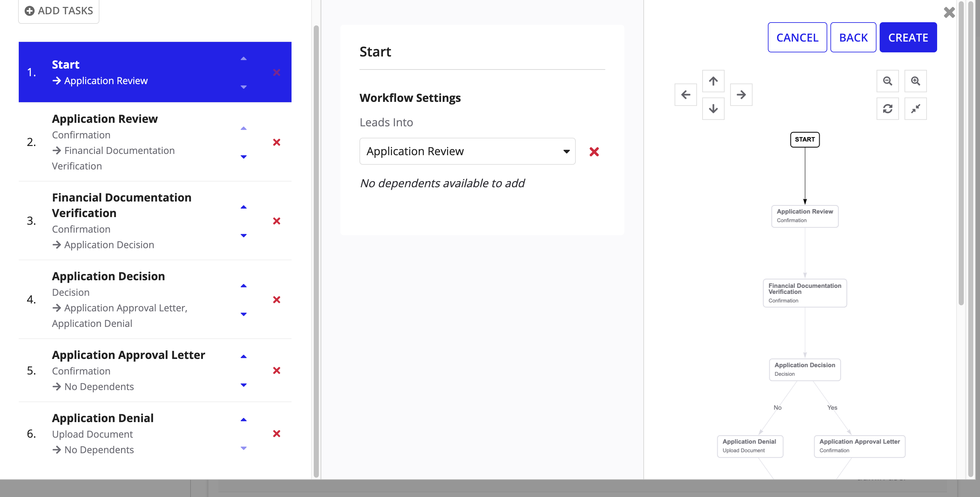Viewport: 980px width, 497px height.
Task: Click the pan left arrow icon
Action: coord(686,95)
